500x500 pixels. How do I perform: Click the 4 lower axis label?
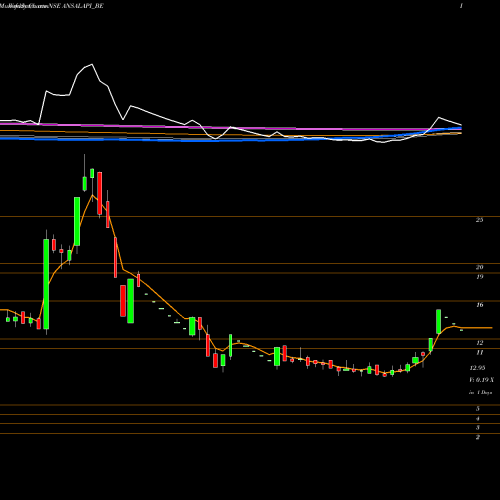478,418
